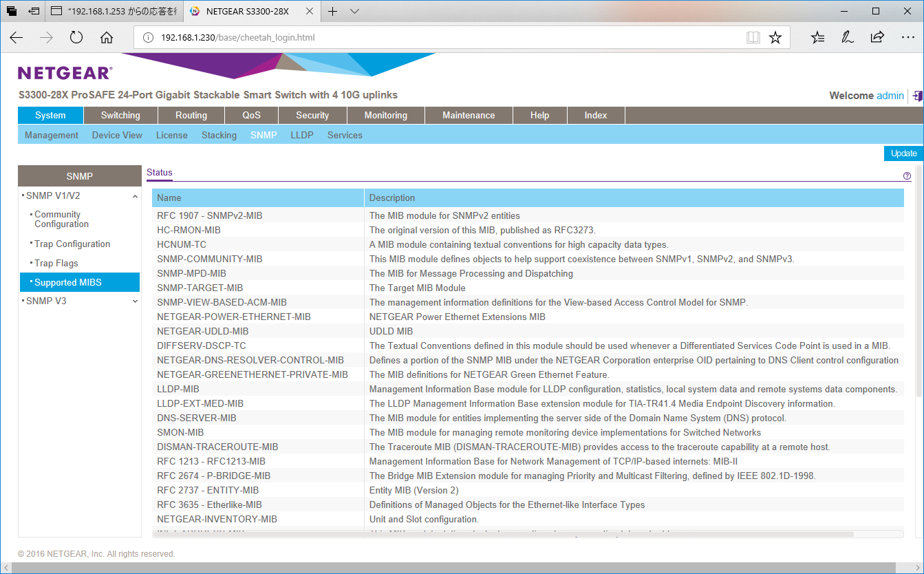Switch to the 192.168.1.253 browser tab
Screen dimensions: 924x574
click(x=114, y=11)
